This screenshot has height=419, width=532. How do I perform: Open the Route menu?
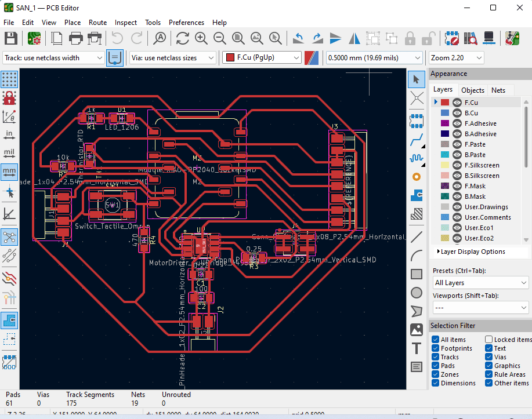click(97, 23)
